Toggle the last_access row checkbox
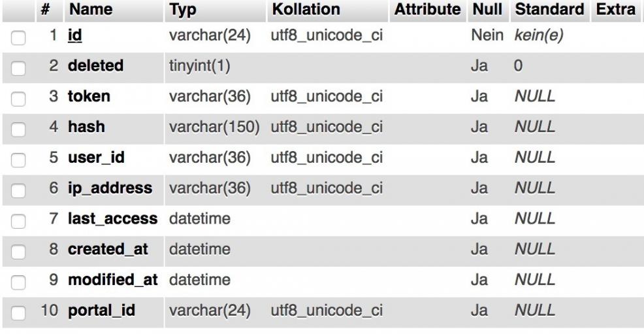 coord(20,220)
